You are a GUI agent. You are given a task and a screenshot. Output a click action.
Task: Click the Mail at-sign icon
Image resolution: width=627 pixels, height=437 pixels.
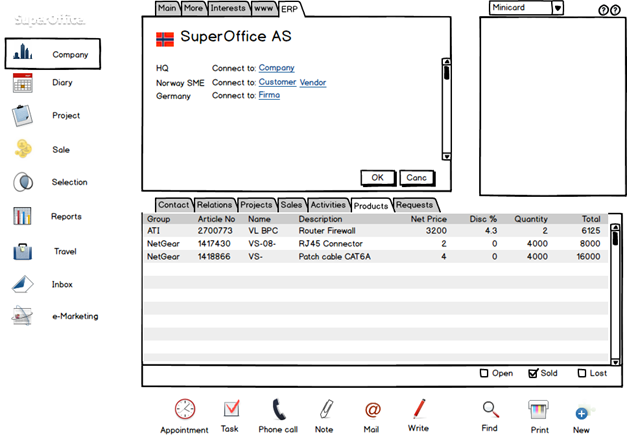tap(372, 410)
